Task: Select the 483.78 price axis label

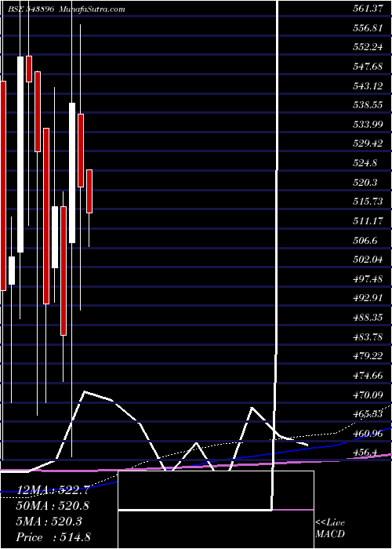Action: click(x=367, y=336)
